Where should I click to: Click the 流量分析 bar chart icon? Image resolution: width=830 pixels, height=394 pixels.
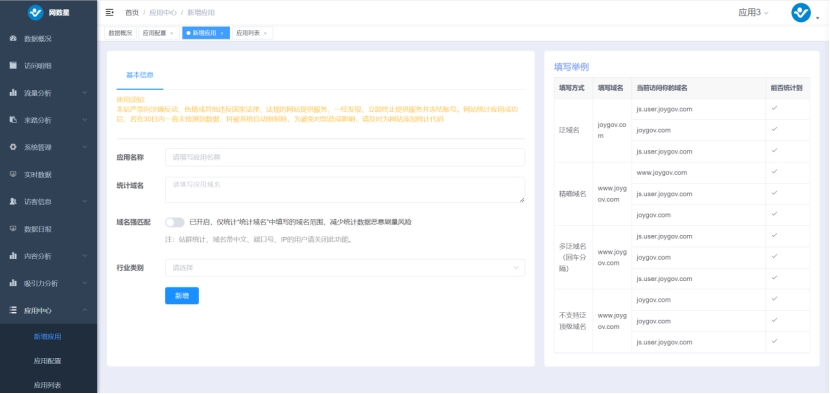tap(13, 93)
